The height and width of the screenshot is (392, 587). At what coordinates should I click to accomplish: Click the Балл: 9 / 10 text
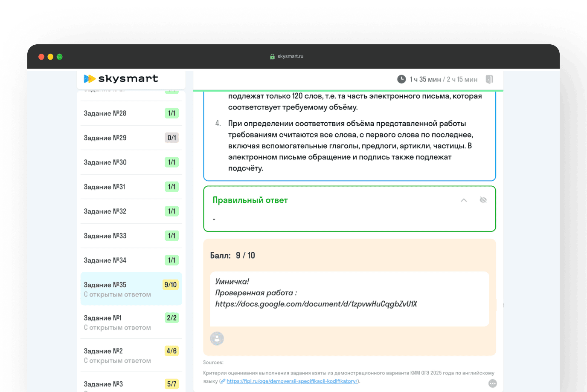232,255
